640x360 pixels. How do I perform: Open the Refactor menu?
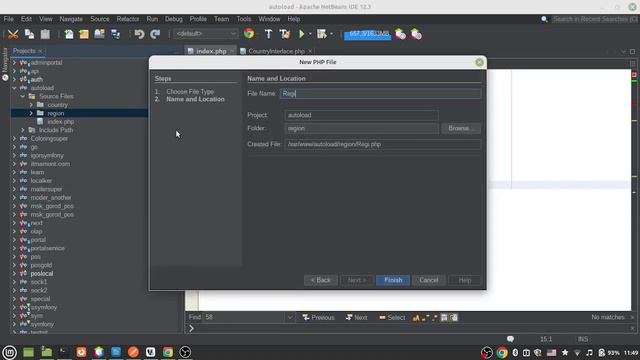click(x=128, y=19)
